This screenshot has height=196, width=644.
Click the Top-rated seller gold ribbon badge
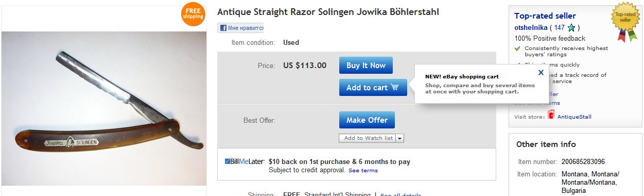click(x=625, y=23)
